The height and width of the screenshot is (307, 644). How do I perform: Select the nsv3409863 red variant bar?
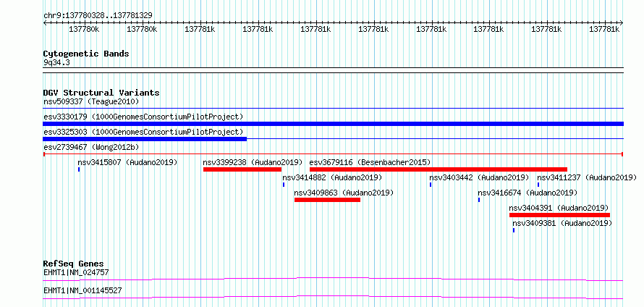click(327, 200)
